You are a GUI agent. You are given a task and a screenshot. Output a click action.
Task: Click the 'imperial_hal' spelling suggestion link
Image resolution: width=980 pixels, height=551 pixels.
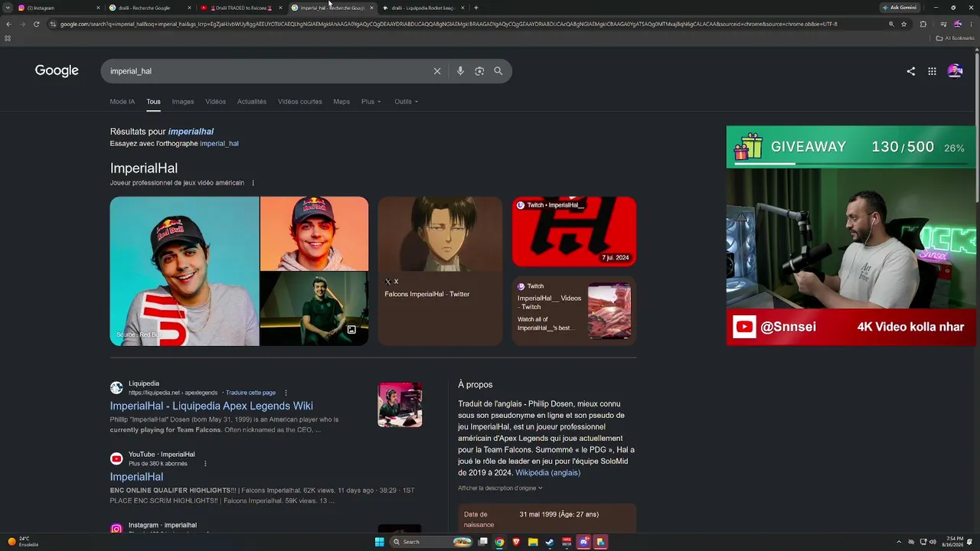(219, 144)
